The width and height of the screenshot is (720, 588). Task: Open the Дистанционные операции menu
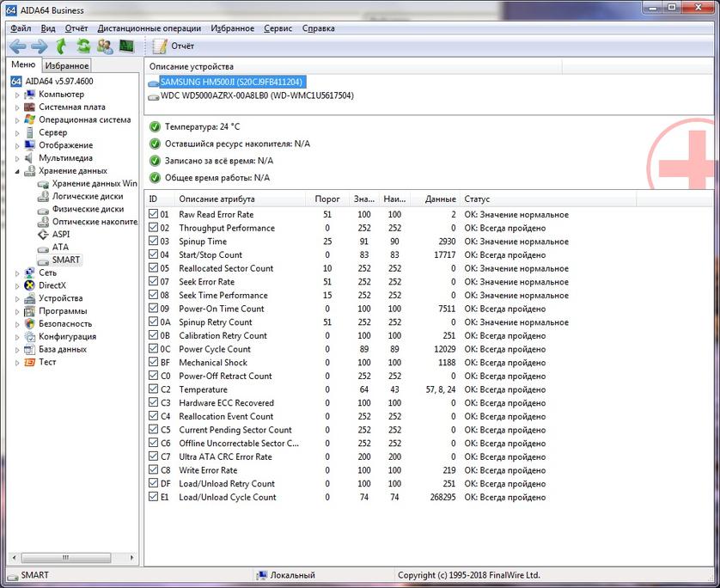(x=149, y=28)
